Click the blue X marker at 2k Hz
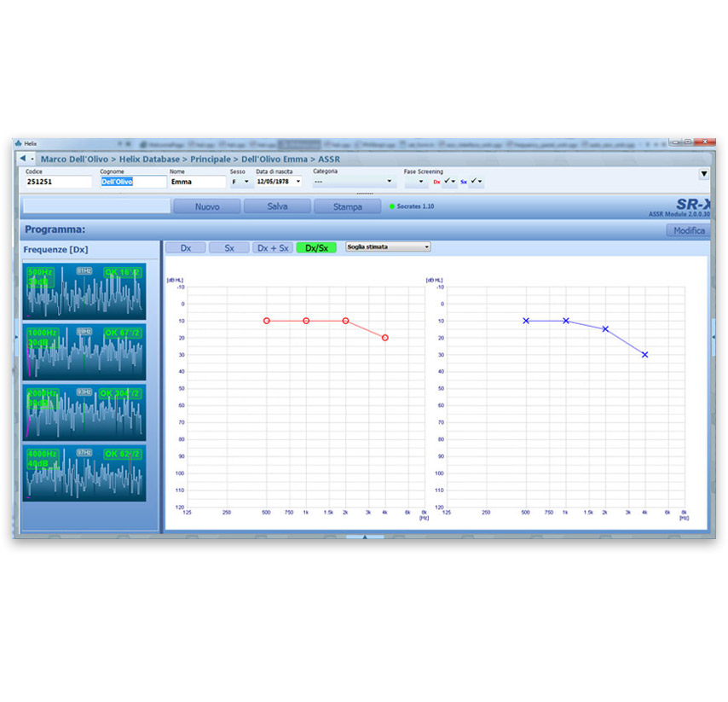The image size is (728, 702). coord(605,329)
